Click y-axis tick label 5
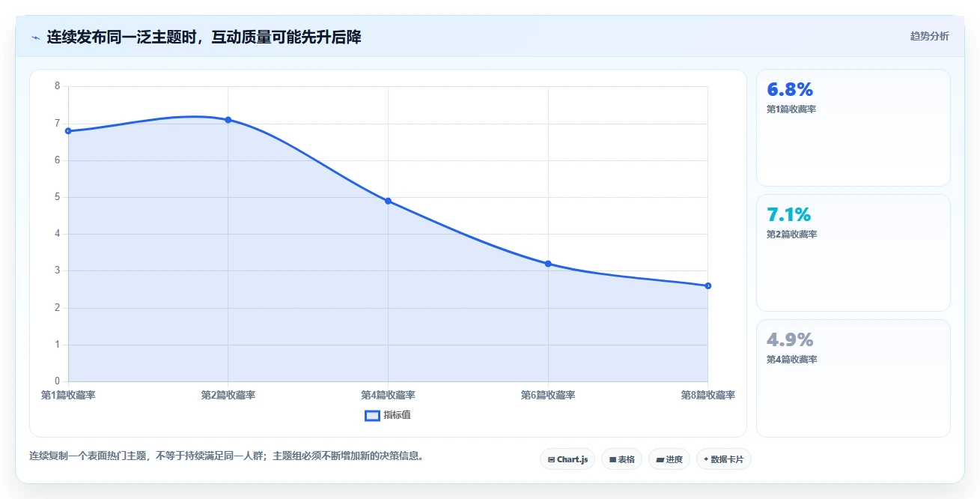 coord(57,197)
